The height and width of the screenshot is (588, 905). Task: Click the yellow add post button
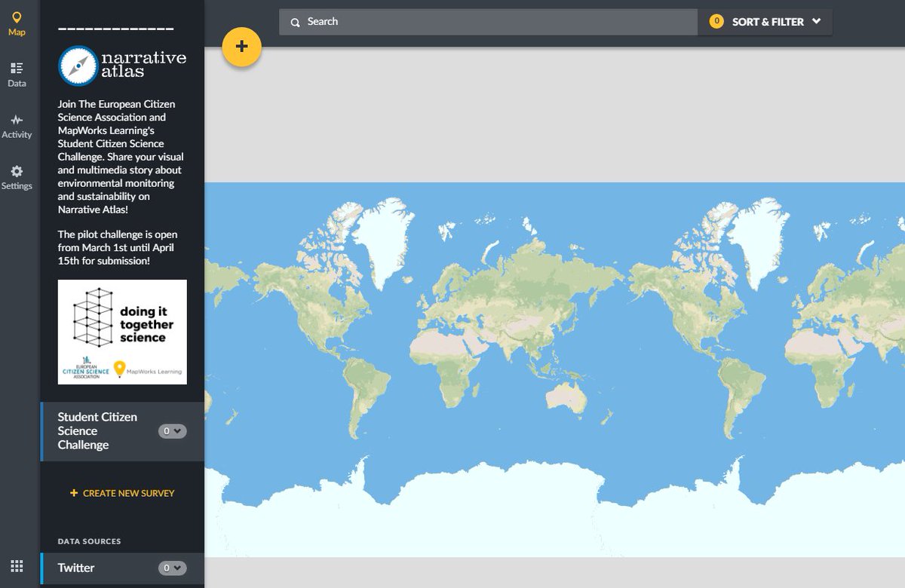coord(241,47)
